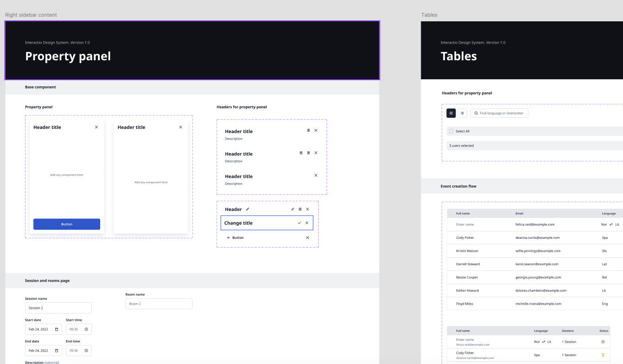
Task: Select the Tables frame label
Action: (429, 15)
